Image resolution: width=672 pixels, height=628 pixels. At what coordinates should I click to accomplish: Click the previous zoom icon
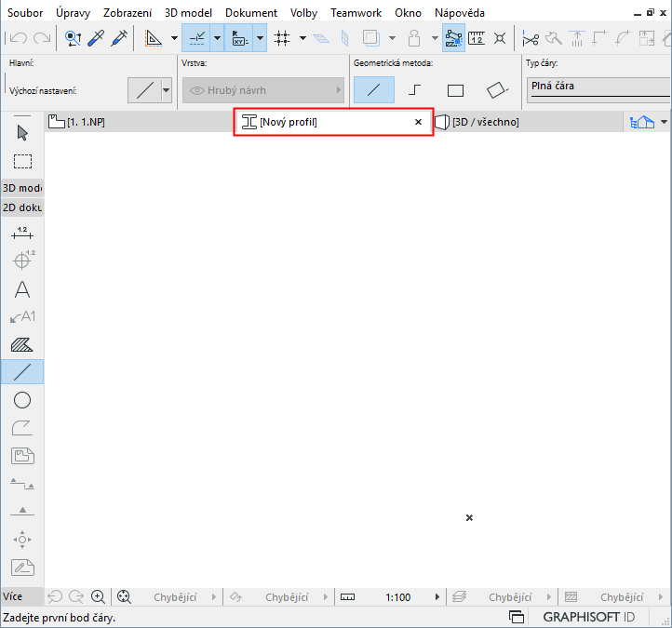click(x=55, y=596)
